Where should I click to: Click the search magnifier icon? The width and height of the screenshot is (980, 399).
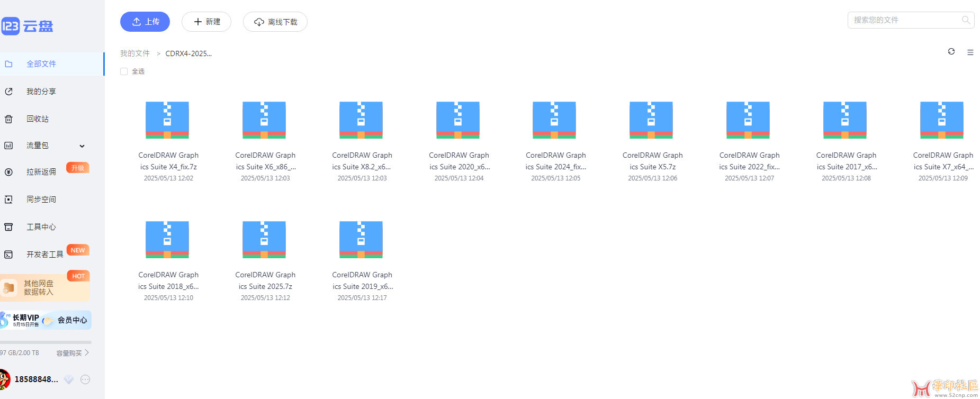[x=966, y=20]
